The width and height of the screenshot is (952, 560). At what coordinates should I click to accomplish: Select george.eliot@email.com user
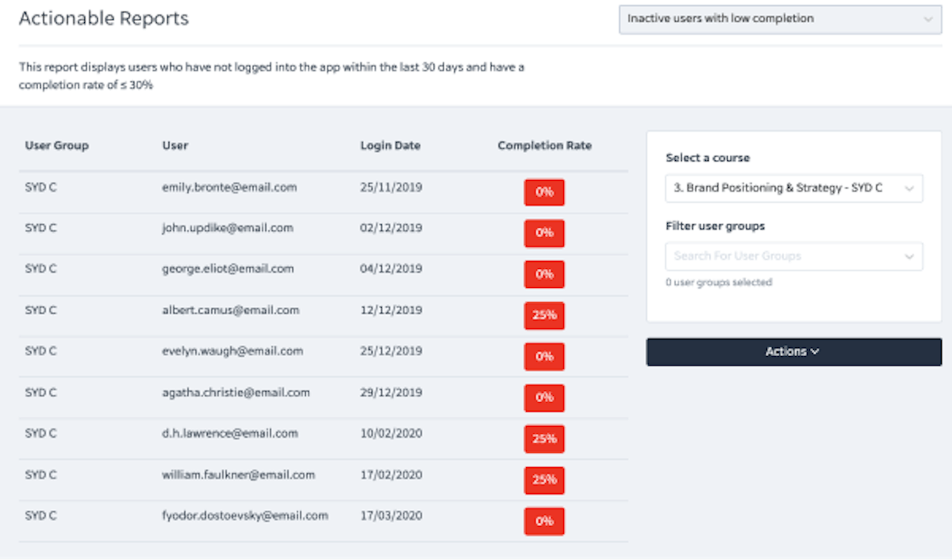pos(228,269)
